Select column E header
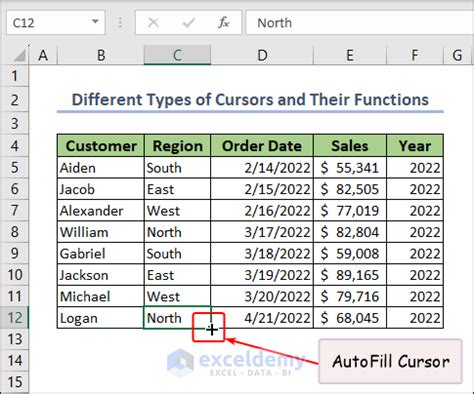The width and height of the screenshot is (474, 394). pos(350,55)
